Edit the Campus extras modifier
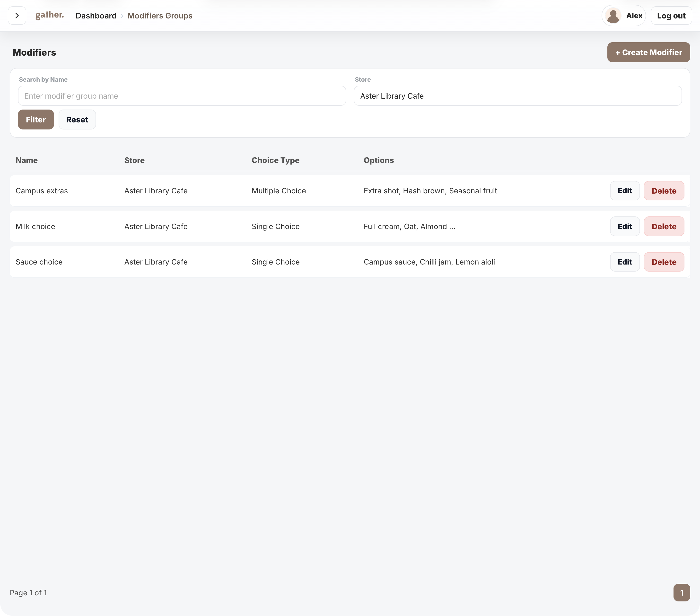Screen dimensions: 700x616 click(624, 191)
